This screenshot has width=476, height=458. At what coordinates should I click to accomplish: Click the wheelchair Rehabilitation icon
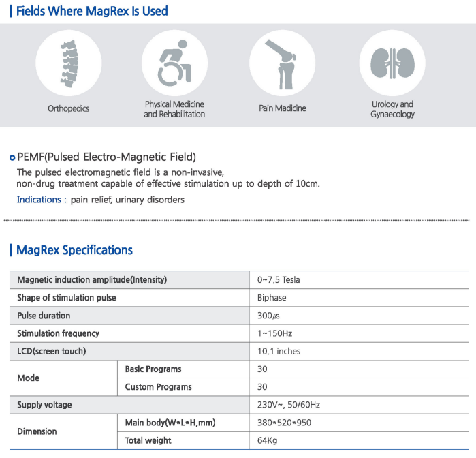click(x=174, y=63)
